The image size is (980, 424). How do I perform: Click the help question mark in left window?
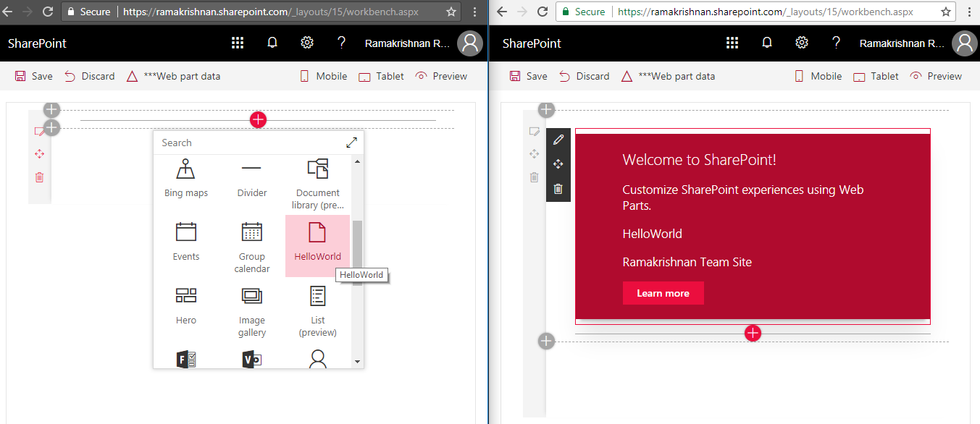pos(342,43)
